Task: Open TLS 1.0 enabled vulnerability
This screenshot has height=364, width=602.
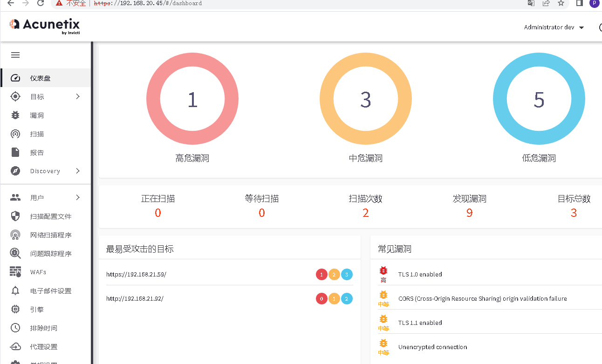Action: pyautogui.click(x=420, y=274)
